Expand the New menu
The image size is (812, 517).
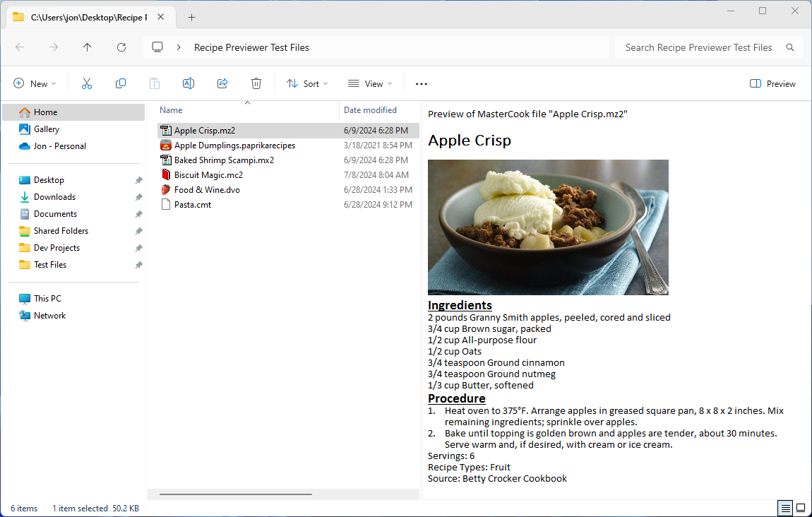[35, 83]
